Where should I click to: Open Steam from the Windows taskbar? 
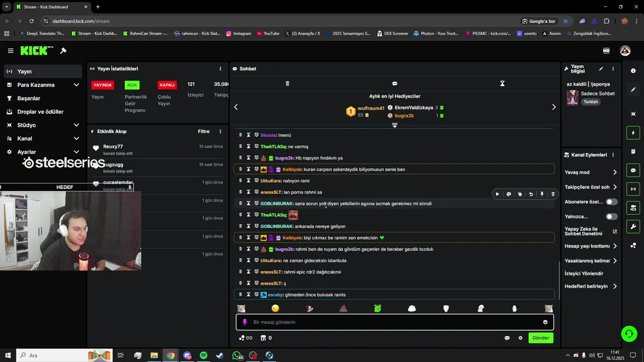click(220, 355)
